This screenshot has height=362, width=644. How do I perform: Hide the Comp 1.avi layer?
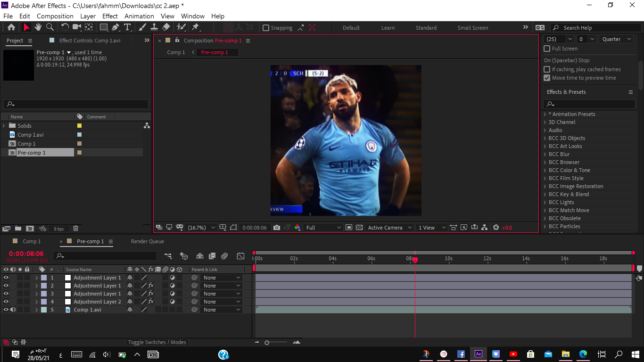(x=6, y=310)
